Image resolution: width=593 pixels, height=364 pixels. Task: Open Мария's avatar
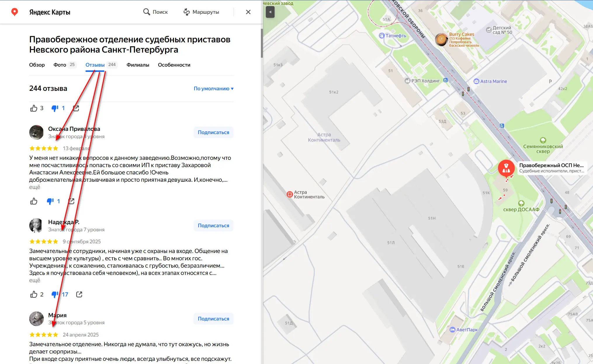click(x=37, y=319)
